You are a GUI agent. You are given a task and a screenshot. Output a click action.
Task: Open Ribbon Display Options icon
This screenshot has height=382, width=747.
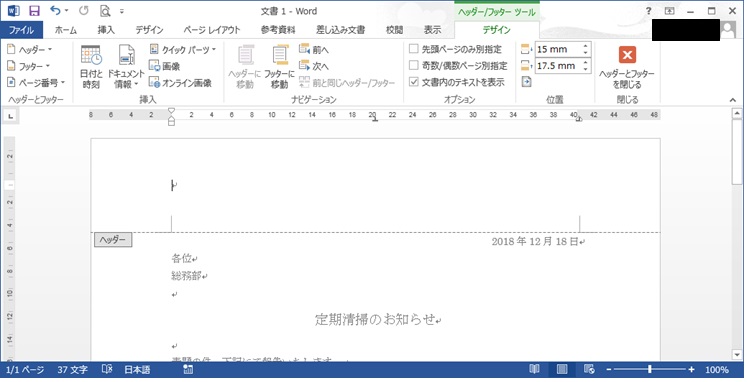(669, 11)
